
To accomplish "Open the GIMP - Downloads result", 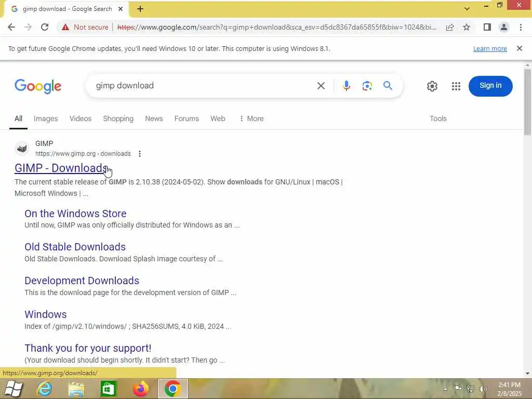I will tap(61, 168).
